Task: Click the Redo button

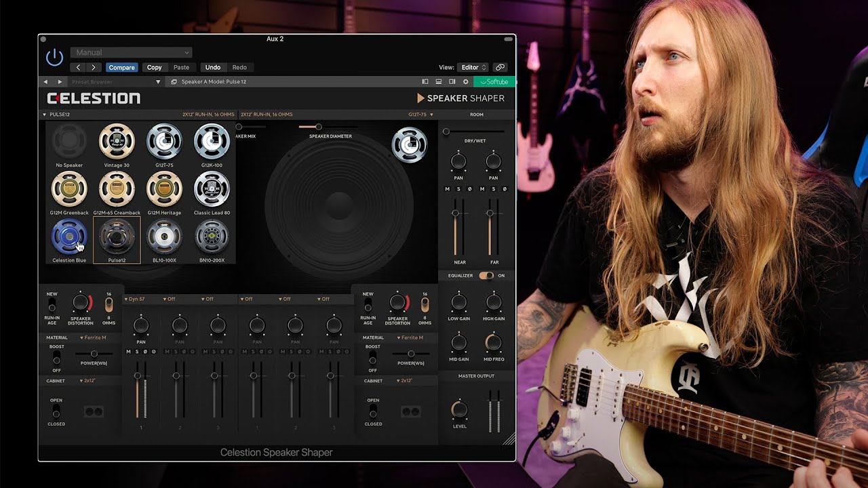Action: (239, 67)
